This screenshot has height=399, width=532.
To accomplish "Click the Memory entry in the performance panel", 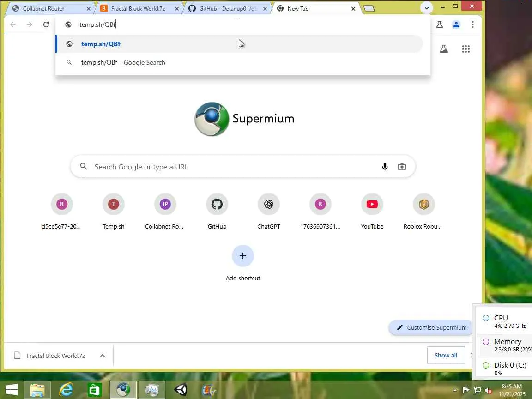I will [x=504, y=345].
